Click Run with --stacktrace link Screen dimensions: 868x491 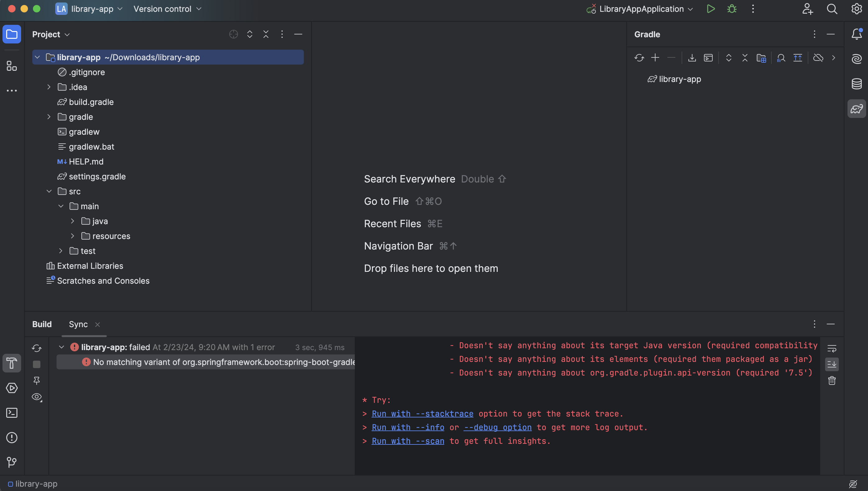click(423, 413)
